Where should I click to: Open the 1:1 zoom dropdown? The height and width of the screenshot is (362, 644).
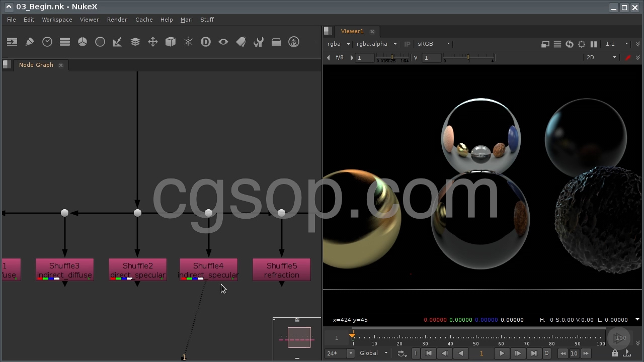[x=617, y=44]
